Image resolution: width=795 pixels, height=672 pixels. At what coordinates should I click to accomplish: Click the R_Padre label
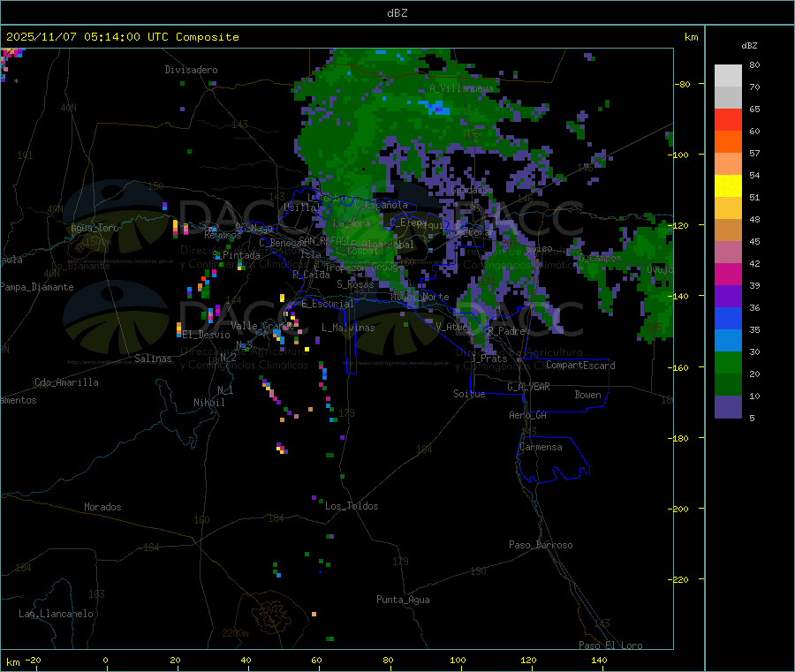point(506,331)
